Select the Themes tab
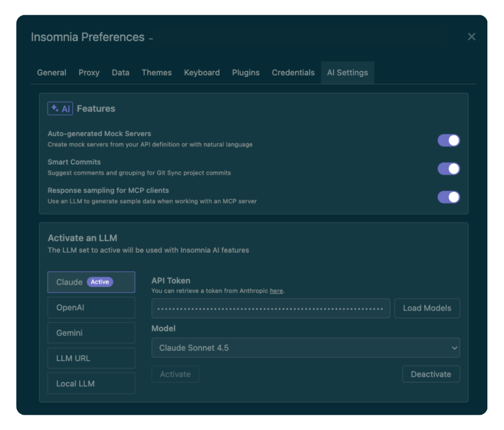Screen dimensions: 504x430 coord(157,73)
